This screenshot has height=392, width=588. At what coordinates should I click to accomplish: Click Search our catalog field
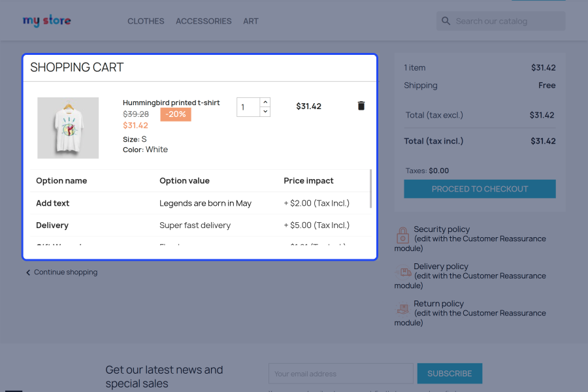coord(500,21)
